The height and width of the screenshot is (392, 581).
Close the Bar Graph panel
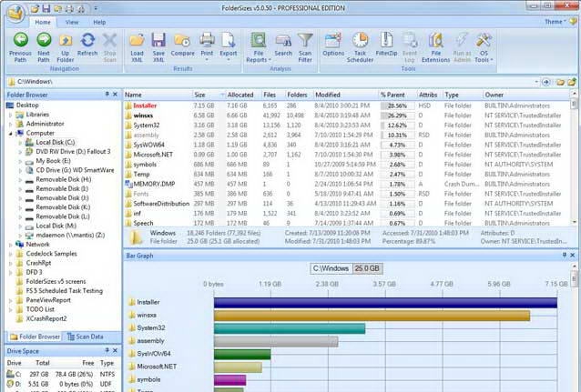click(x=573, y=255)
